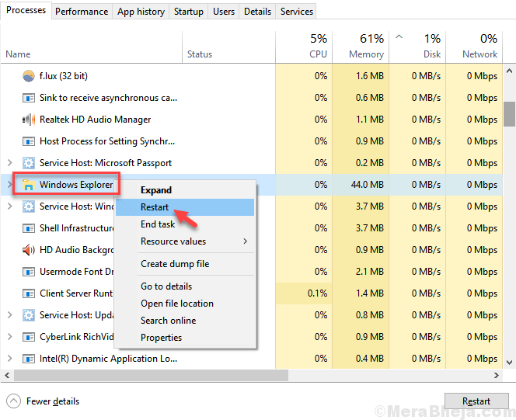The height and width of the screenshot is (420, 516).
Task: Click the HD Audio Background speaker icon
Action: (x=29, y=250)
